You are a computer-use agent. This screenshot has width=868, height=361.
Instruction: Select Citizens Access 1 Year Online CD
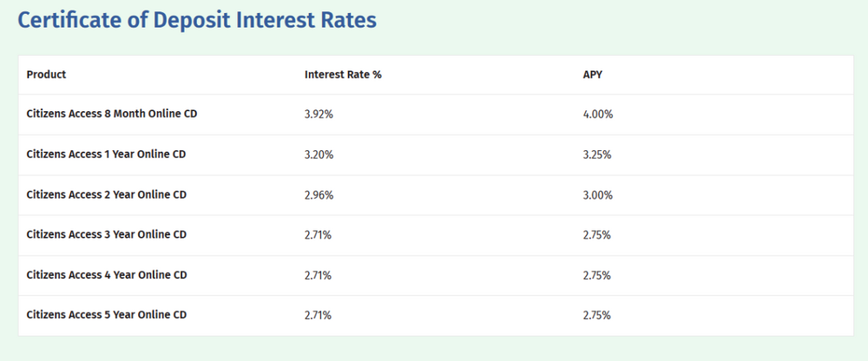point(107,155)
